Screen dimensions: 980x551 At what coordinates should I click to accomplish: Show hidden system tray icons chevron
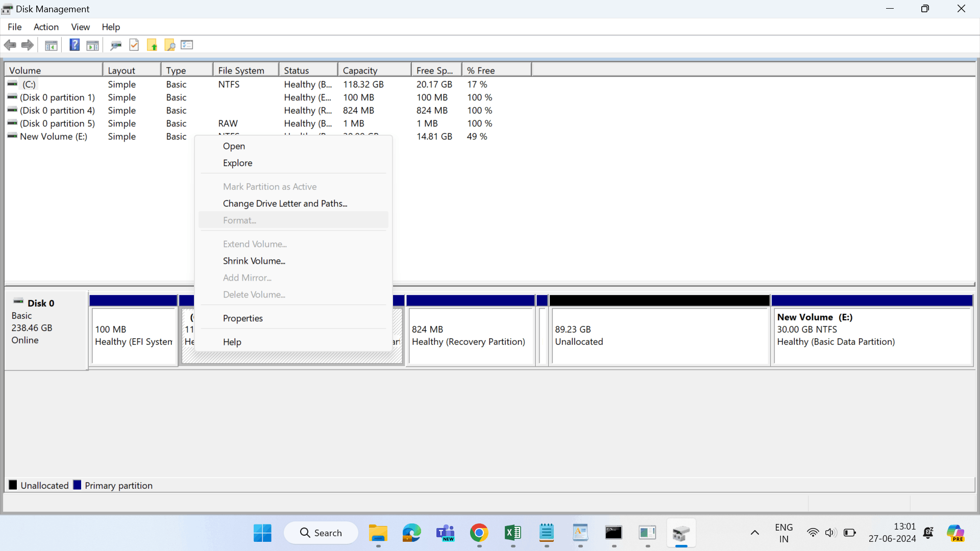pyautogui.click(x=754, y=533)
